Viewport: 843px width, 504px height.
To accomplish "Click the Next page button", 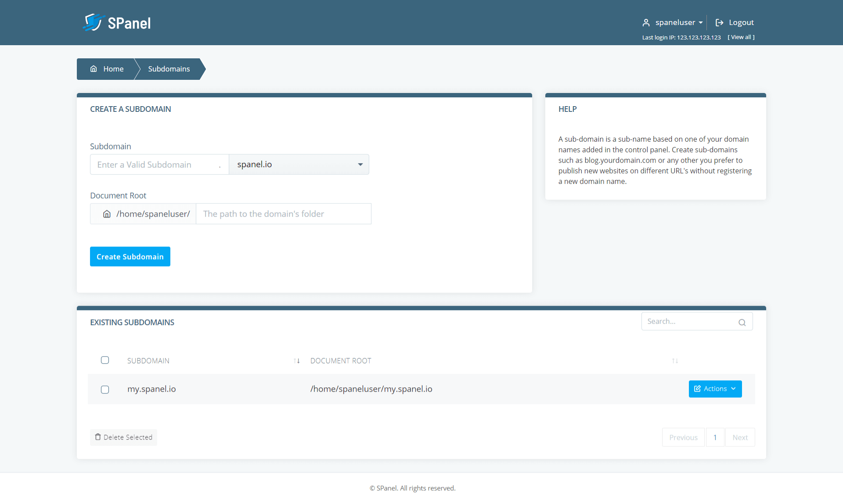I will [740, 437].
